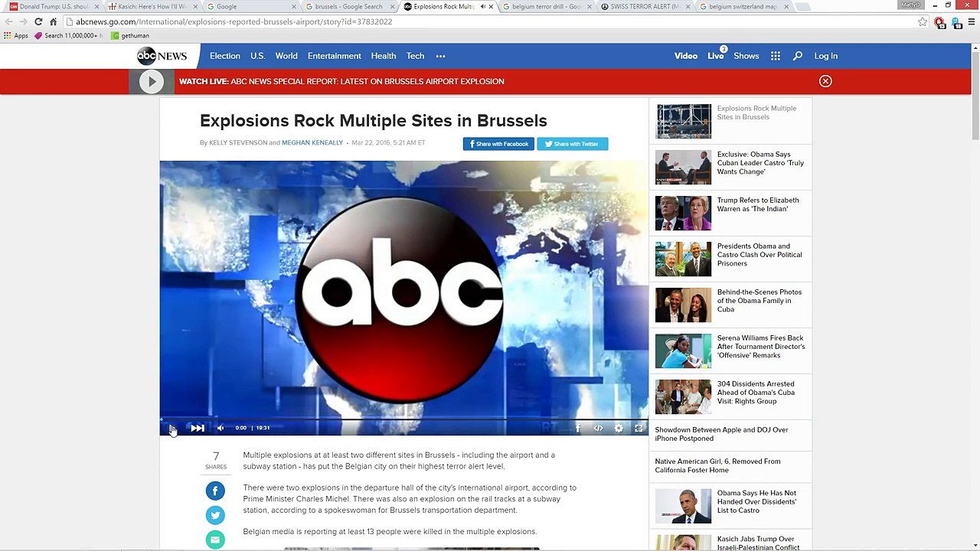The width and height of the screenshot is (980, 551).
Task: Open Serena Williams story thumbnail
Action: tap(683, 350)
